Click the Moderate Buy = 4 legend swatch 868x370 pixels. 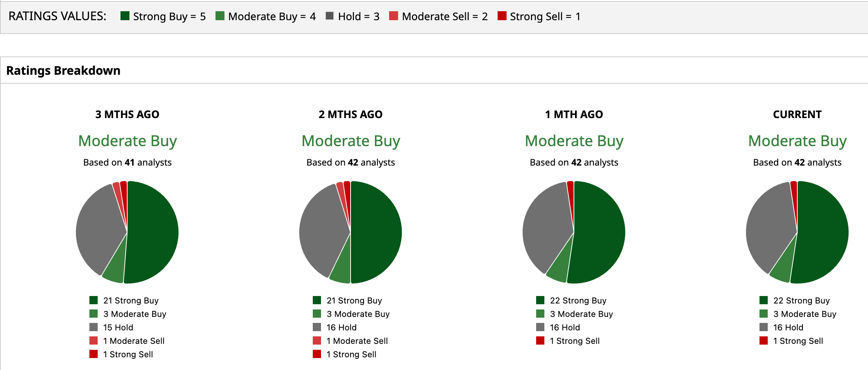tap(220, 16)
